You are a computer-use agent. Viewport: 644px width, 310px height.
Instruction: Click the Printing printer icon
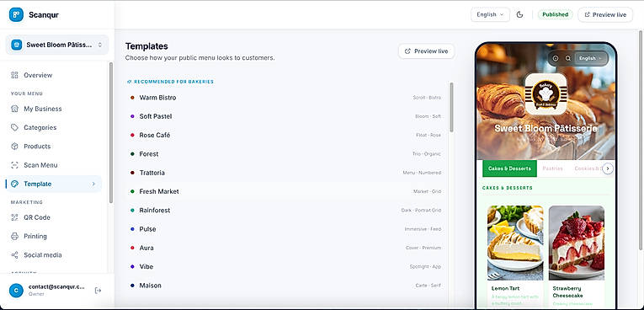[15, 237]
